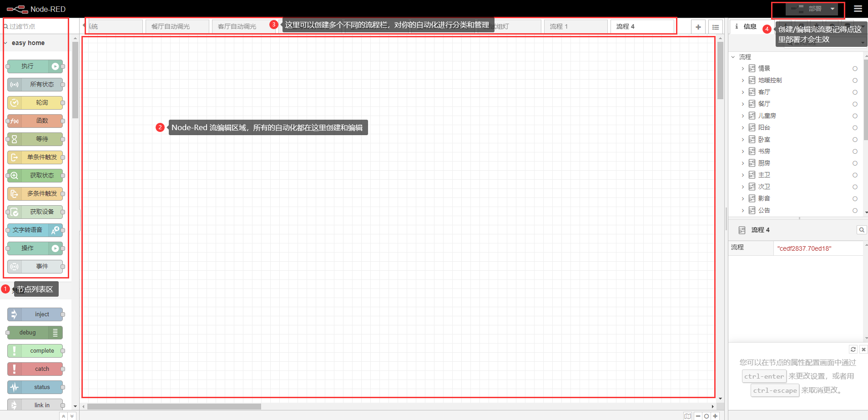Choose the 函数 function node

coord(35,121)
